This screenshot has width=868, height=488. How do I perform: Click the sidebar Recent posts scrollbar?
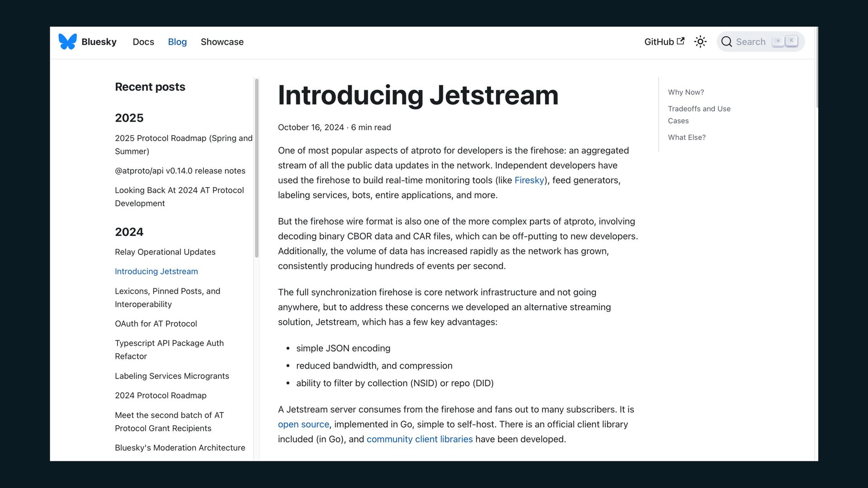[x=256, y=168]
